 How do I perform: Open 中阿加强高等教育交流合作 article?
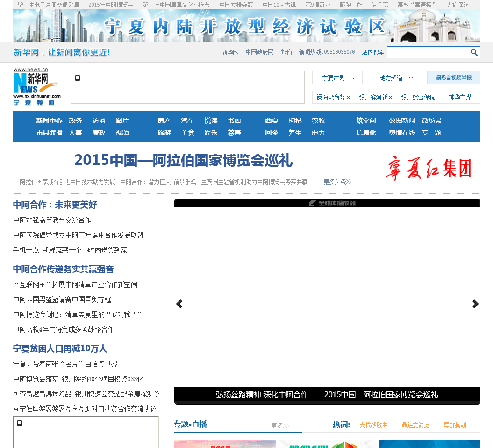pos(52,220)
